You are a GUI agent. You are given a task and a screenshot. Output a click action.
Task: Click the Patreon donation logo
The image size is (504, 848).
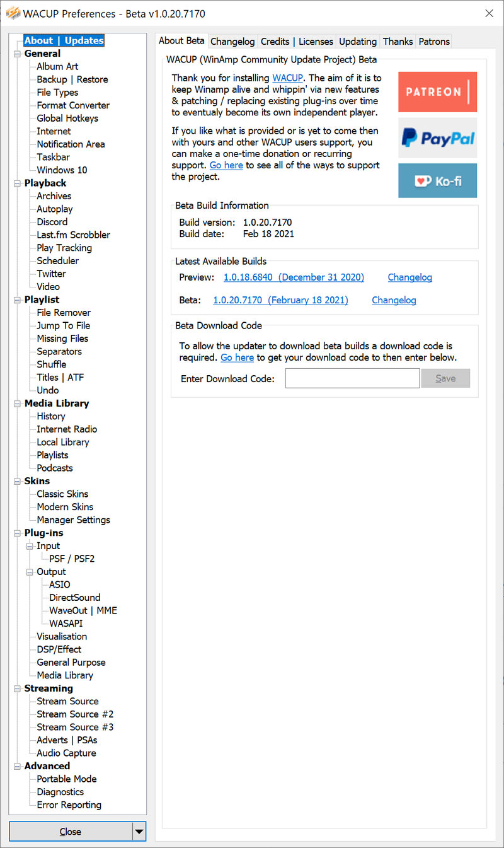[x=437, y=92]
